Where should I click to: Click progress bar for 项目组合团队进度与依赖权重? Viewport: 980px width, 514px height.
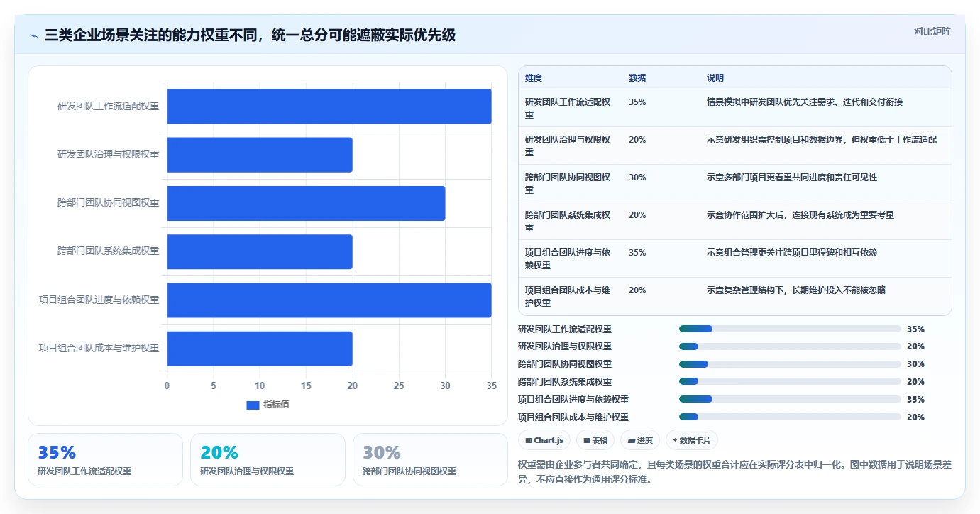tap(790, 399)
